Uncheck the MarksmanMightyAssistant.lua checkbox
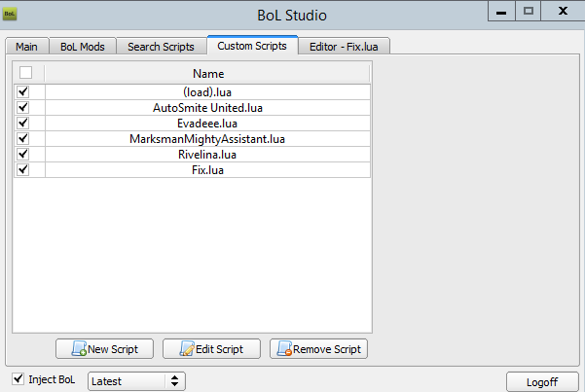The image size is (585, 392). click(23, 138)
